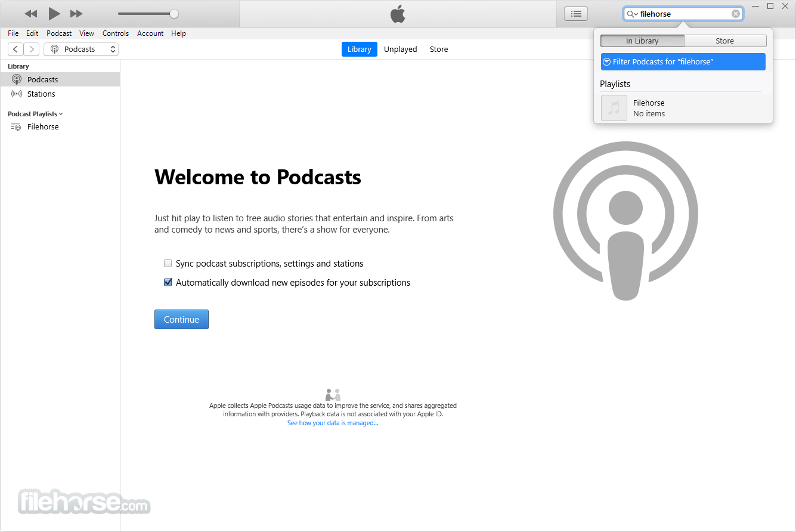Open the Podcasts media type dropdown
This screenshot has width=796, height=532.
coord(81,50)
